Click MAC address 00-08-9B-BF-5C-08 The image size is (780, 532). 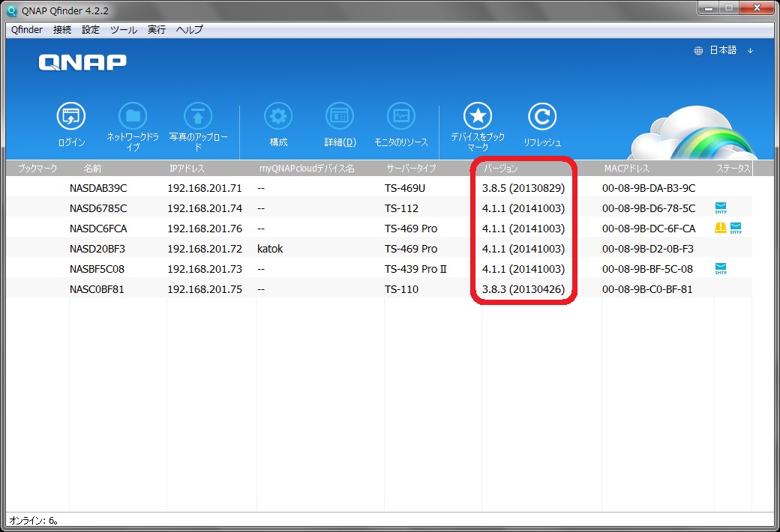coord(647,269)
